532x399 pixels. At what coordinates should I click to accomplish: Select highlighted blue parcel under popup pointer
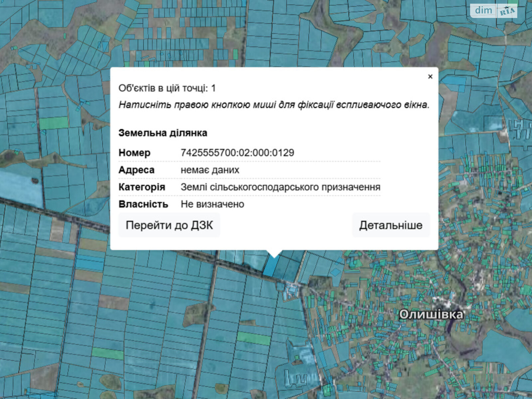[270, 267]
